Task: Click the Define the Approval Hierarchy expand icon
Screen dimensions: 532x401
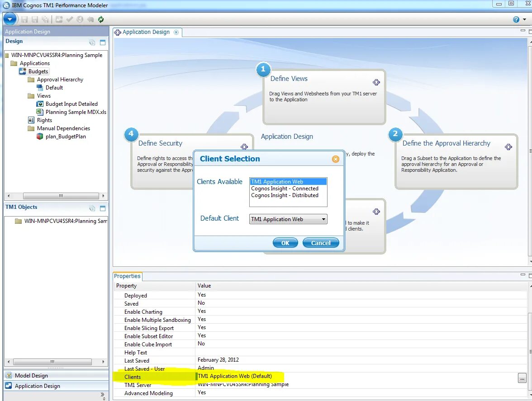Action: point(508,146)
